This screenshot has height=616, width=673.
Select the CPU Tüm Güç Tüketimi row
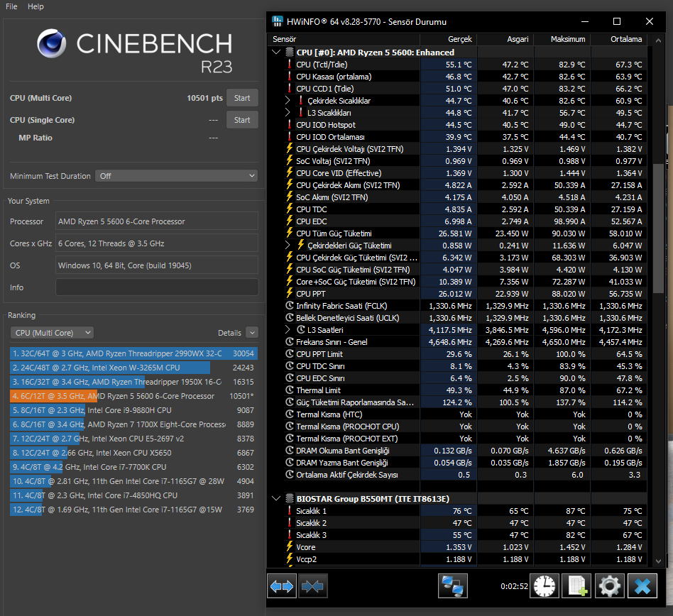457,233
